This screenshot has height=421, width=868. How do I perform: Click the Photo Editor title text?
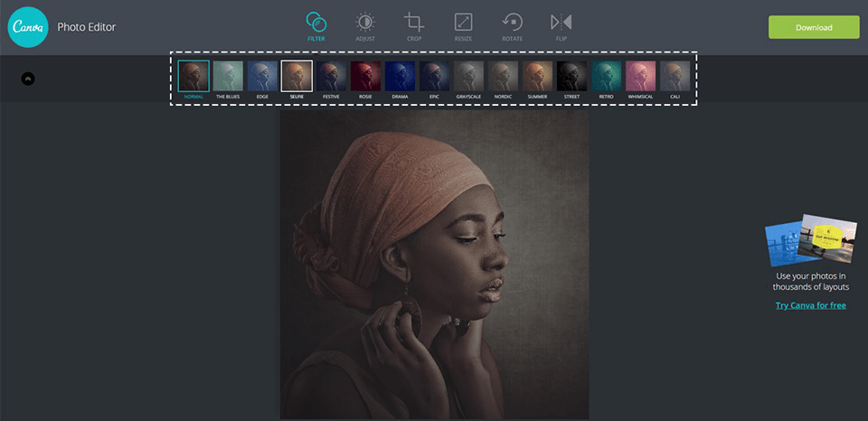(87, 27)
